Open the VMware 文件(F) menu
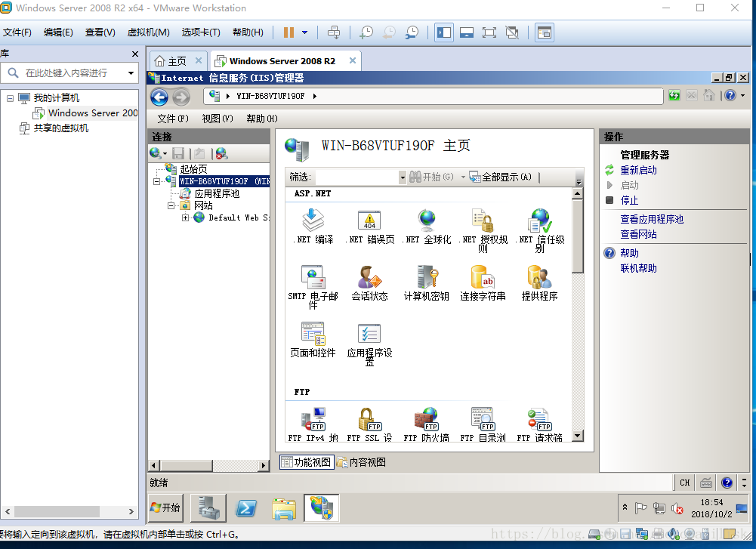Viewport: 756px width, 549px height. point(17,32)
